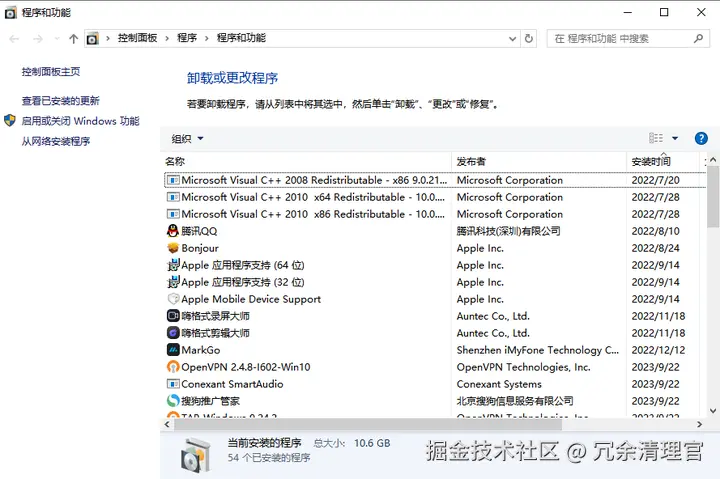Screen dimensions: 720x479
Task: Expand chevron before 控制面板 breadcrumb
Action: [108, 38]
